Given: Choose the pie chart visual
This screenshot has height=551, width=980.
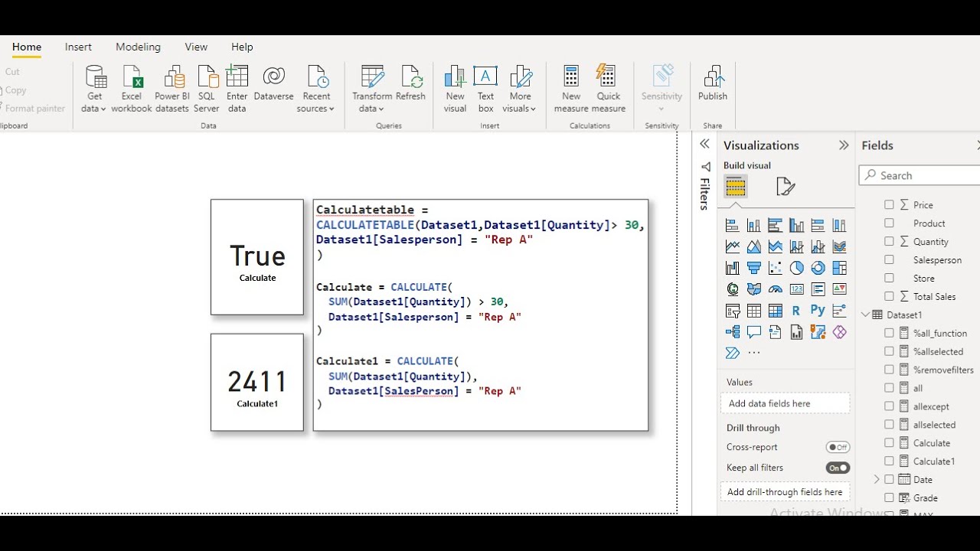Looking at the screenshot, I should tap(797, 268).
